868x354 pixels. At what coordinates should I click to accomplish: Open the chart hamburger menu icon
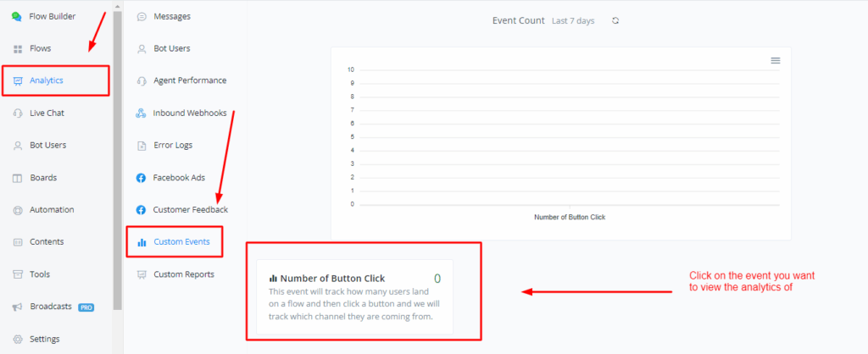click(775, 60)
